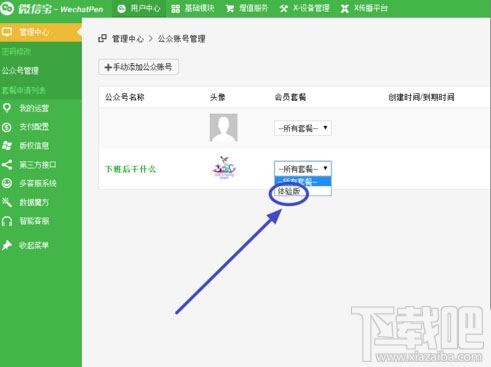Open the 用户中心 top menu
This screenshot has width=491, height=367.
point(139,9)
